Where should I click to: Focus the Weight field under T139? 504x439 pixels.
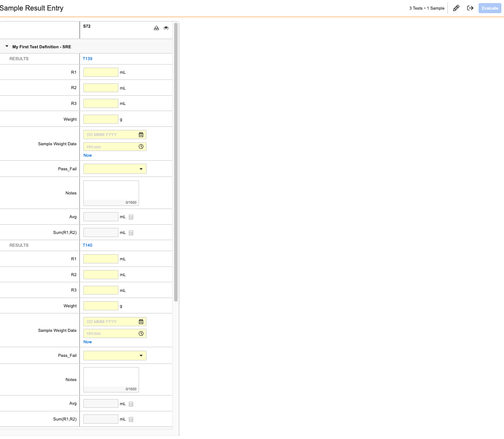tap(101, 119)
